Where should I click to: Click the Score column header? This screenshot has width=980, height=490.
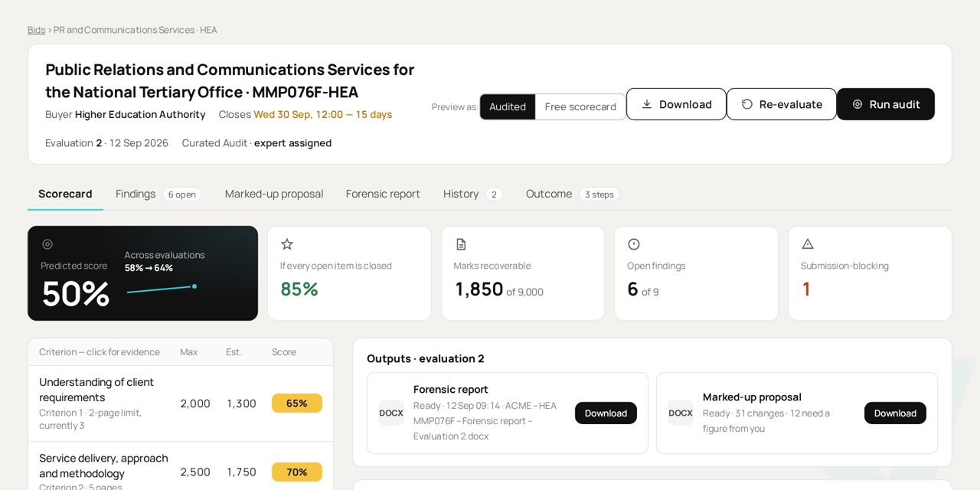click(284, 352)
